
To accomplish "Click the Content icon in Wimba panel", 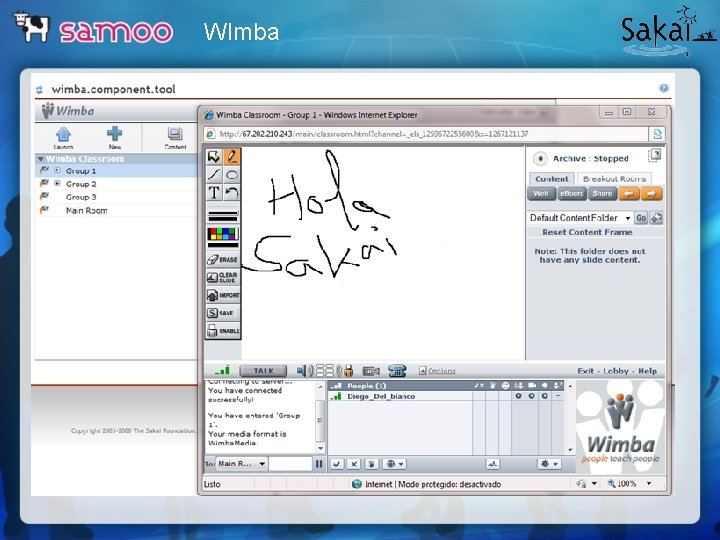I will tap(175, 138).
